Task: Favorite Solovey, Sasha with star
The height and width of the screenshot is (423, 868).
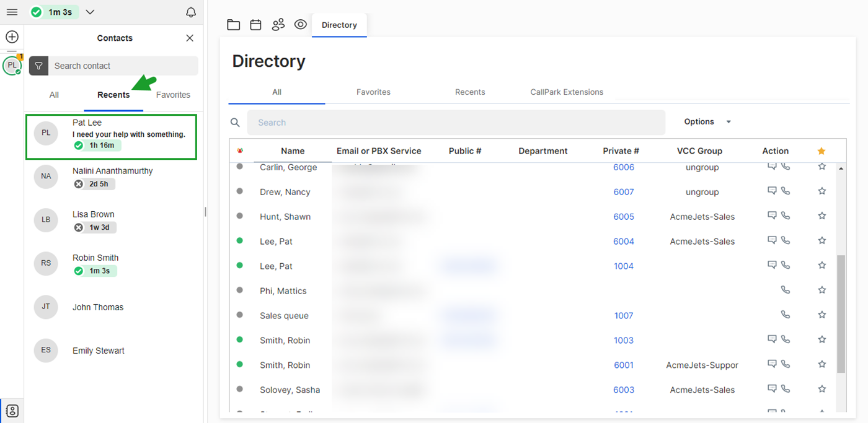Action: click(822, 390)
